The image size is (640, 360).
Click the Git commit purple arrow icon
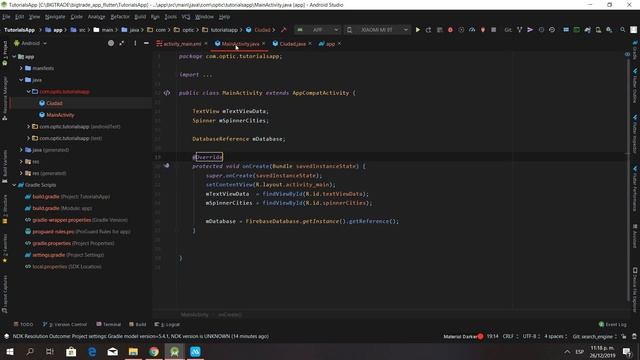click(x=530, y=30)
